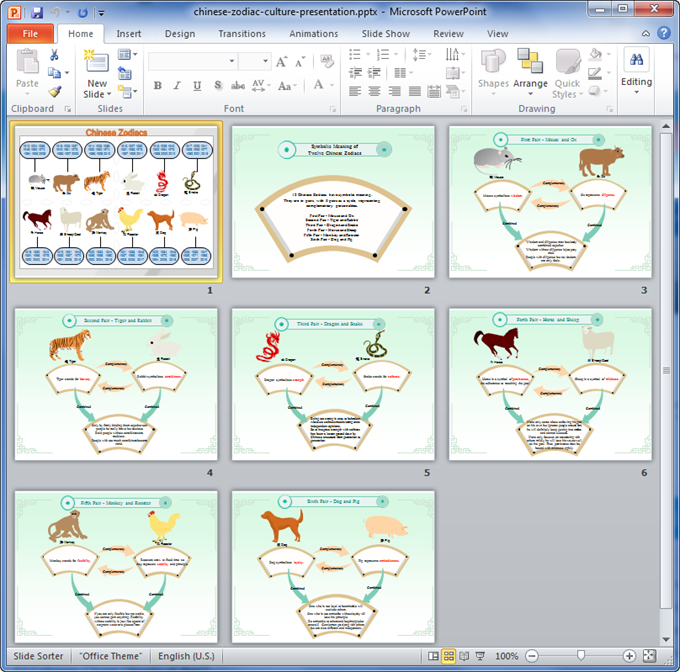Screen dimensions: 680x672
Task: Click the Line Spacing icon
Action: tap(419, 55)
